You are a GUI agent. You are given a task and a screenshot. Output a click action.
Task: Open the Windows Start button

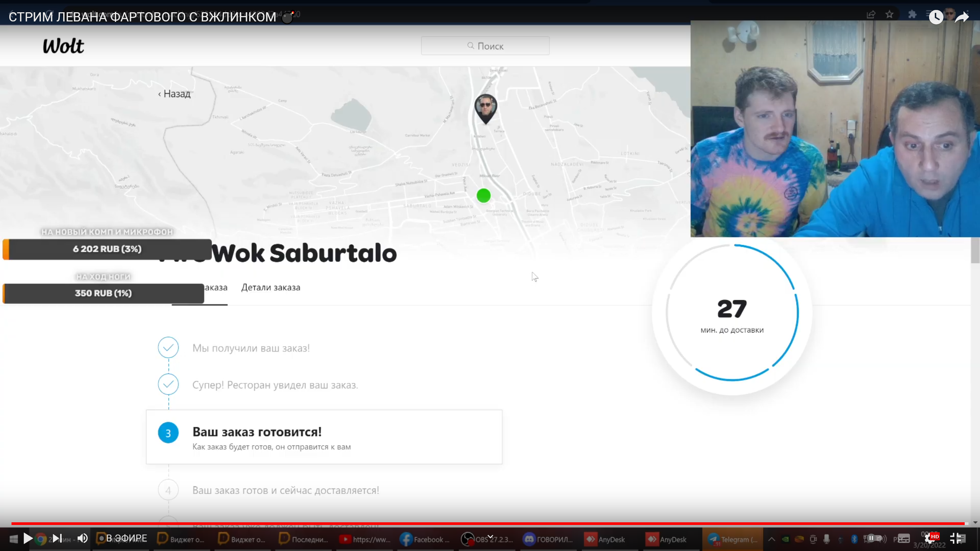tap(14, 539)
